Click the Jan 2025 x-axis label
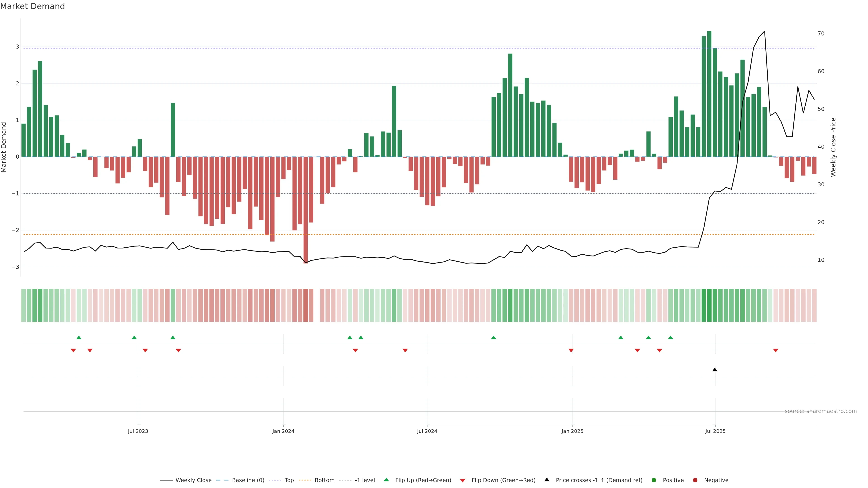This screenshot has width=868, height=488. 572,431
